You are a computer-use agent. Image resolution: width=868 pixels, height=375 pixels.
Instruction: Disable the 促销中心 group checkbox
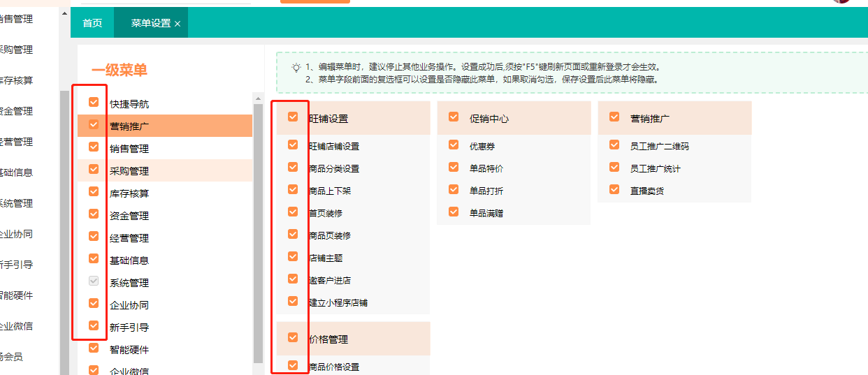click(x=454, y=117)
